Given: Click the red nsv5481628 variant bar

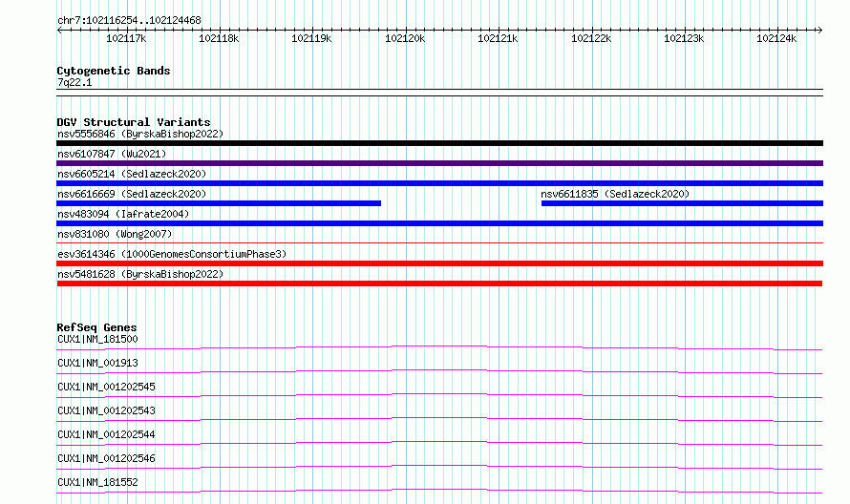Looking at the screenshot, I should click(439, 283).
